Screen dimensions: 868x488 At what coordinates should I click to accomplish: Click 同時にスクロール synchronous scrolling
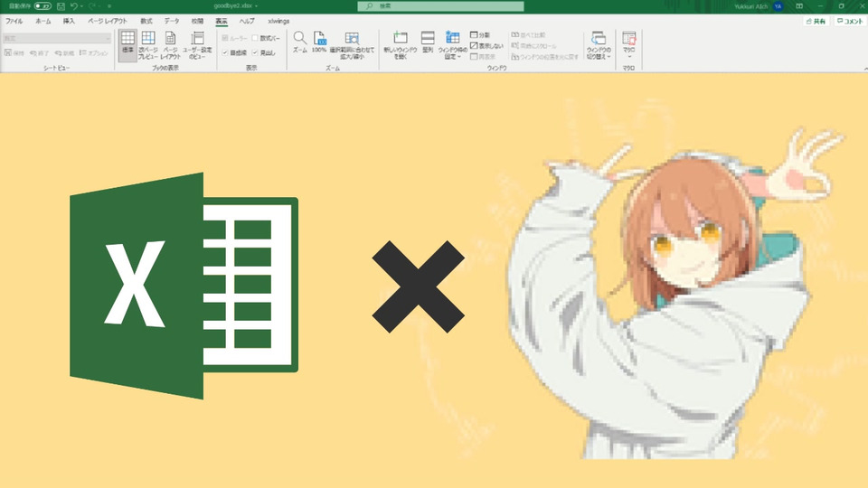[x=533, y=46]
